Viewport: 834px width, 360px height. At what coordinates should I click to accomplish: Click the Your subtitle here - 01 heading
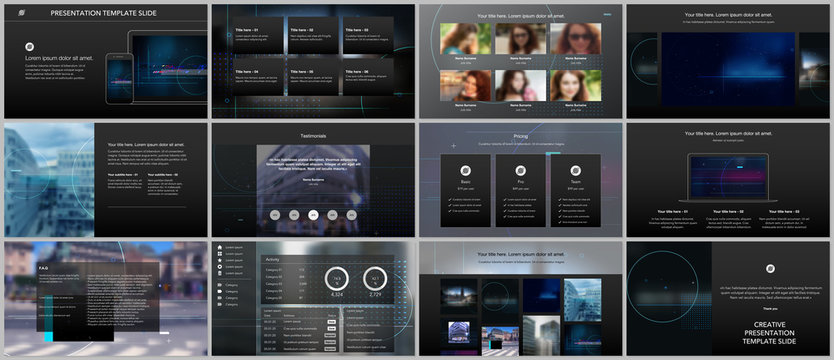pyautogui.click(x=122, y=174)
